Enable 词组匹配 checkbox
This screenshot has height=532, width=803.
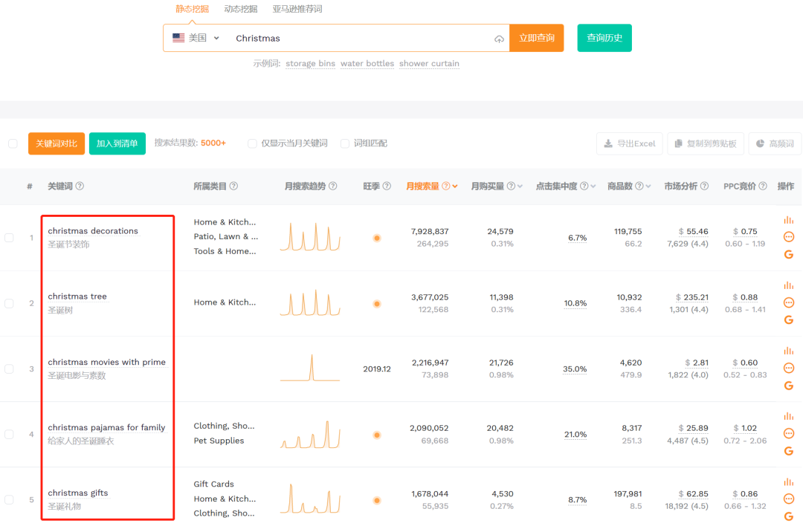coord(345,143)
